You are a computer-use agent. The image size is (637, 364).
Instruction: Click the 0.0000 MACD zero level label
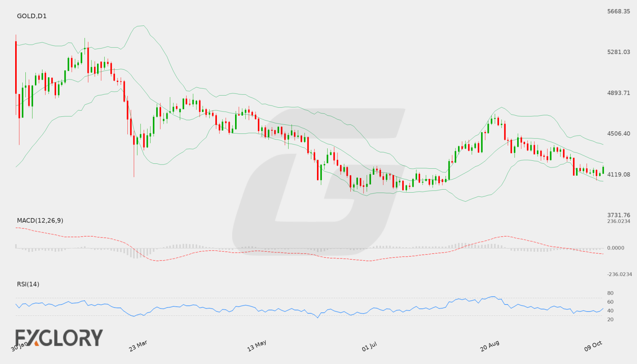[x=615, y=248]
